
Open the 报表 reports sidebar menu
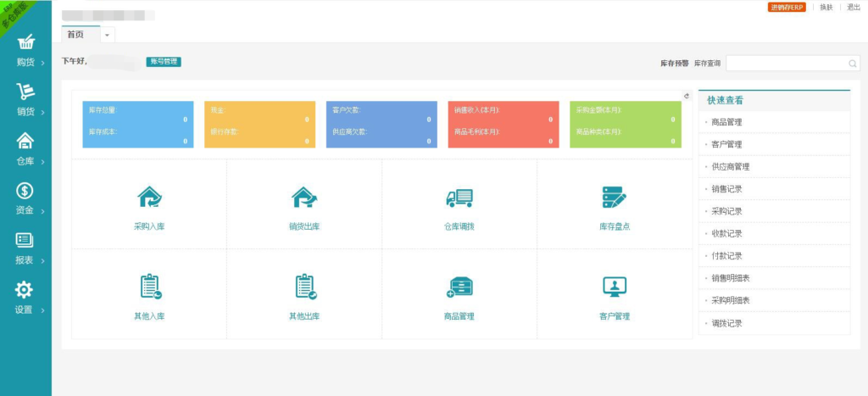[25, 248]
